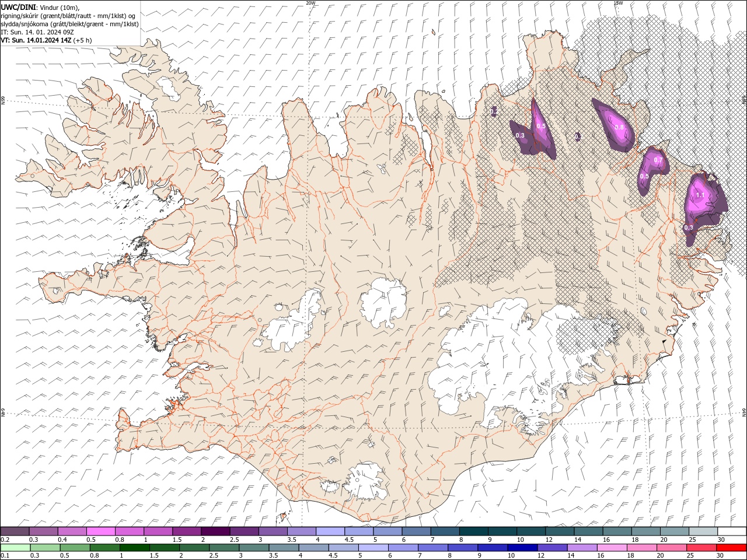Select the royal blue 9 rain legend swatch
Screen dimensions: 747x560
click(493, 548)
